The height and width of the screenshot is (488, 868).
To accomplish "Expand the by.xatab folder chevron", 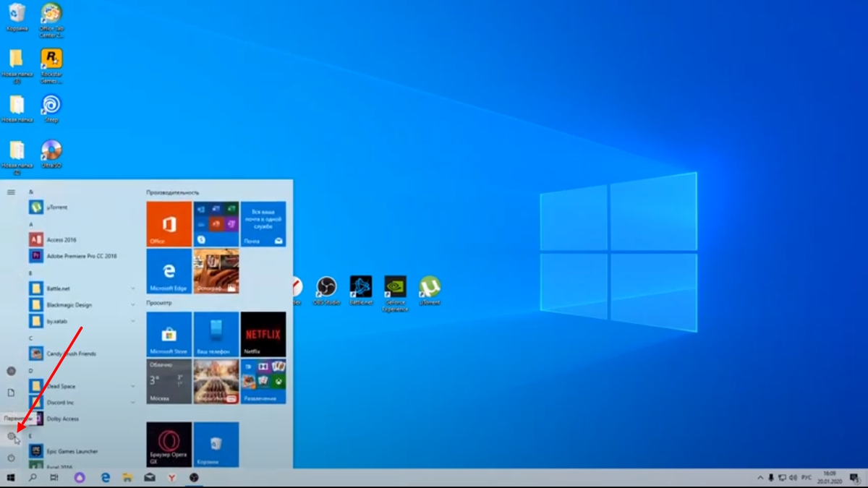I will click(133, 321).
